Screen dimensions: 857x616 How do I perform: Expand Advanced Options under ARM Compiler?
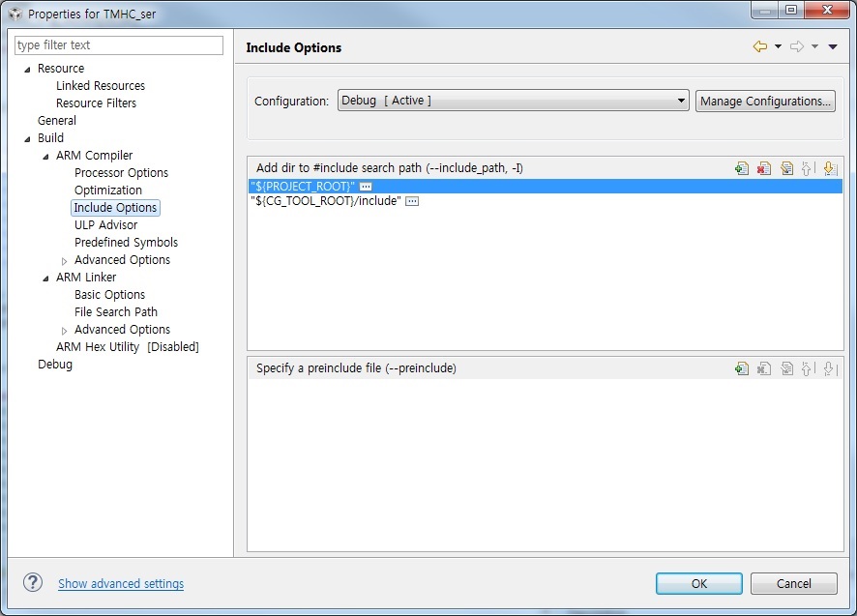64,261
